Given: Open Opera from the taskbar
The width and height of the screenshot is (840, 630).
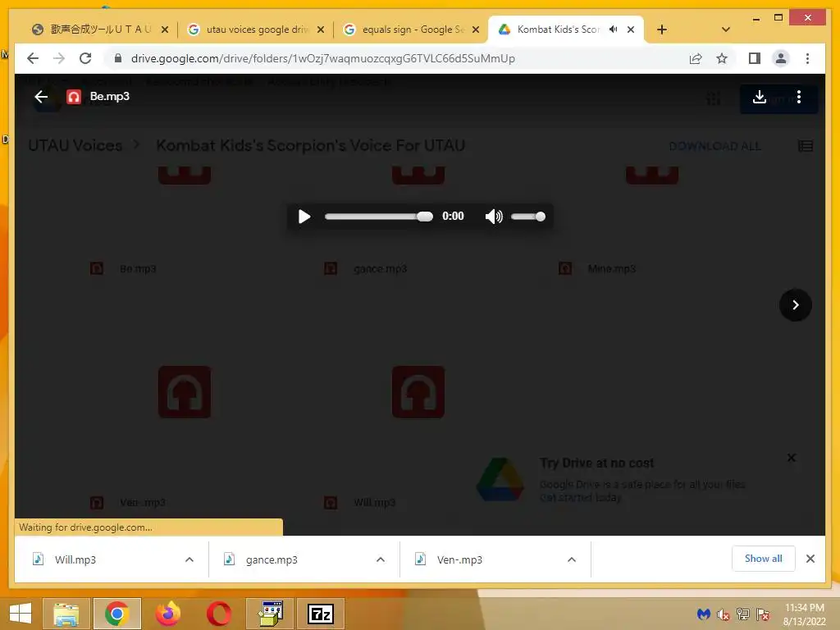Looking at the screenshot, I should pyautogui.click(x=218, y=614).
